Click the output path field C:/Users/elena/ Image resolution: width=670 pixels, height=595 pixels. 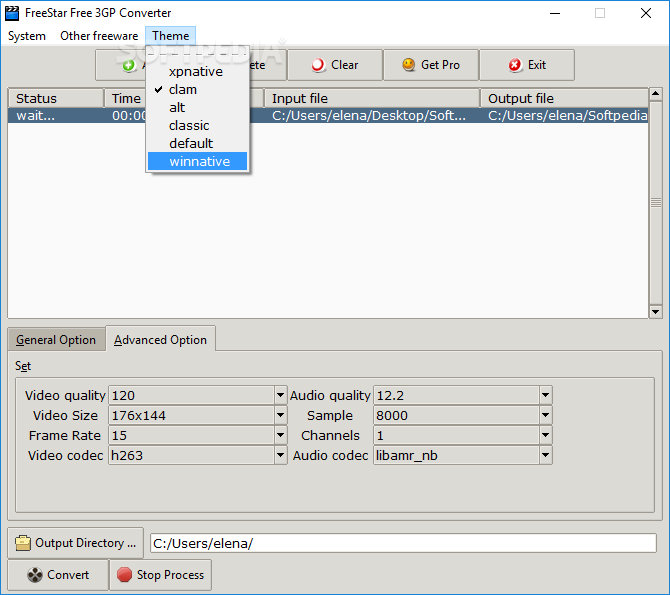click(403, 543)
